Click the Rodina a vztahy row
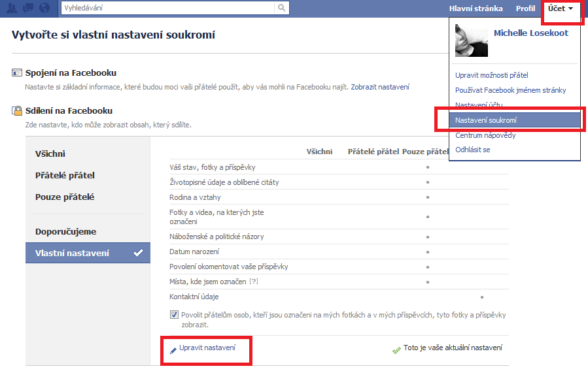This screenshot has width=588, height=375. pos(339,197)
